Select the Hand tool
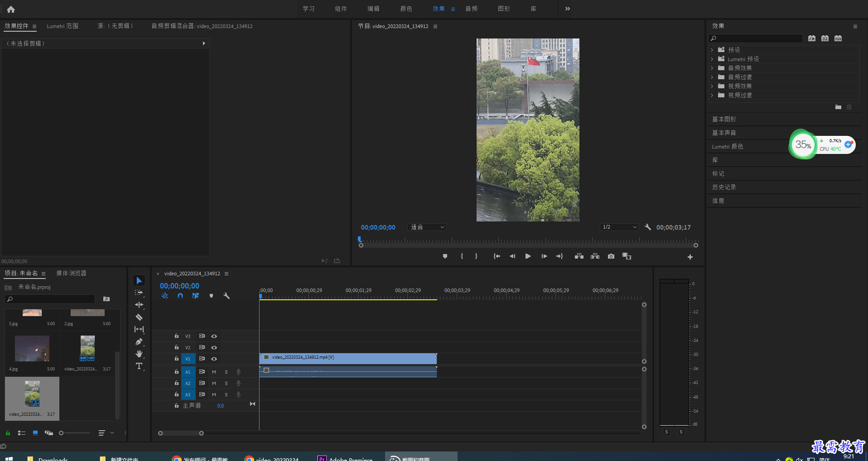 139,354
